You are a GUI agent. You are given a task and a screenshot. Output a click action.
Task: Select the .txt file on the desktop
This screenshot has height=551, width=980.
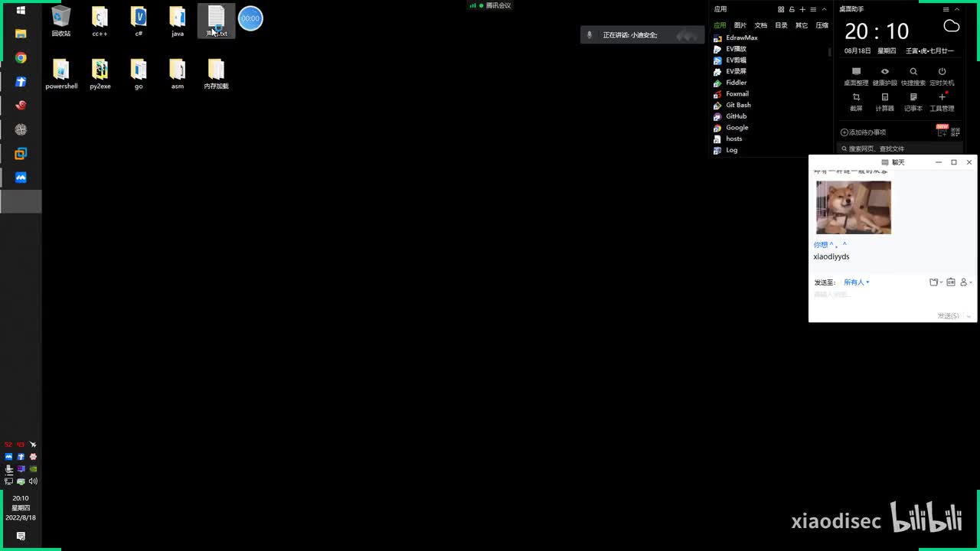tap(217, 21)
